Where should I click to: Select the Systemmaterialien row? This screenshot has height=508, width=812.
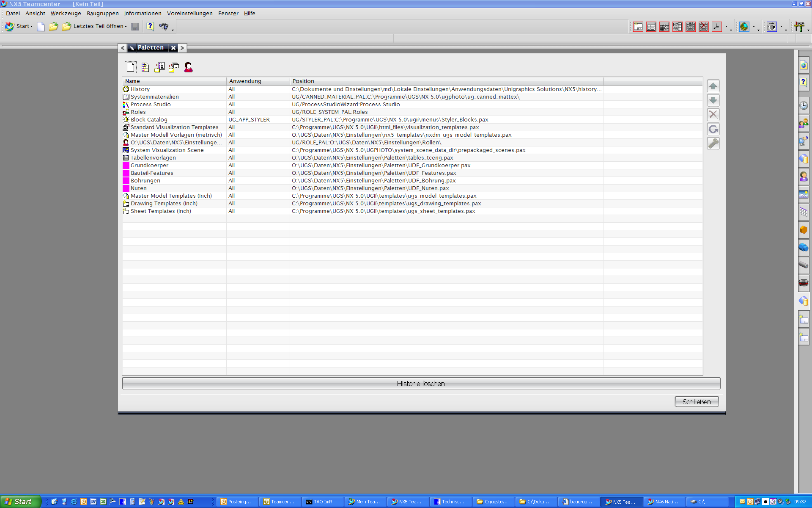[x=412, y=97]
